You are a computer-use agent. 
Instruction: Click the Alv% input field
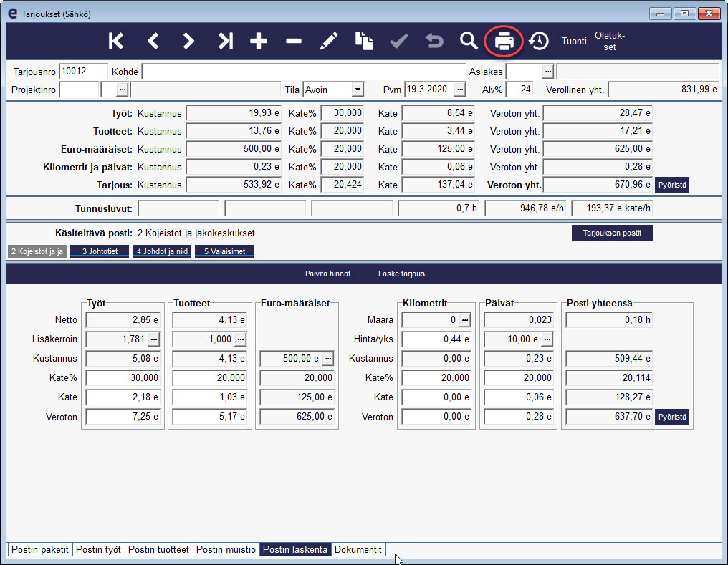point(519,90)
